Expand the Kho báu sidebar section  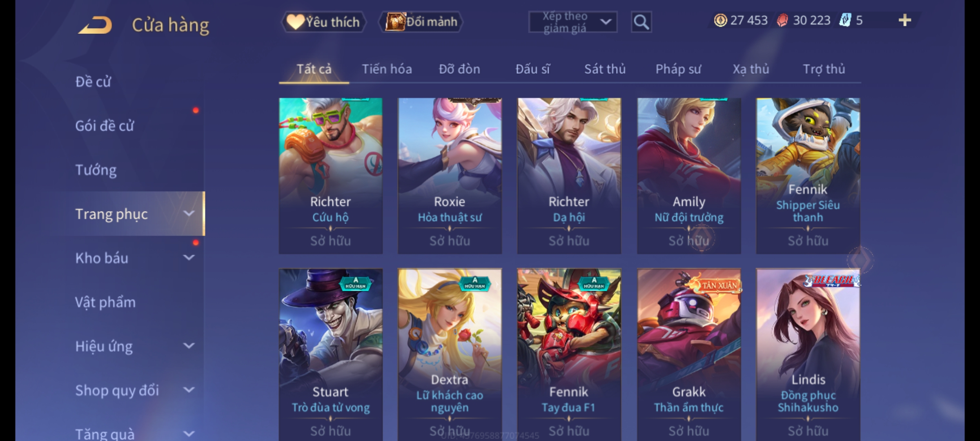tap(189, 258)
